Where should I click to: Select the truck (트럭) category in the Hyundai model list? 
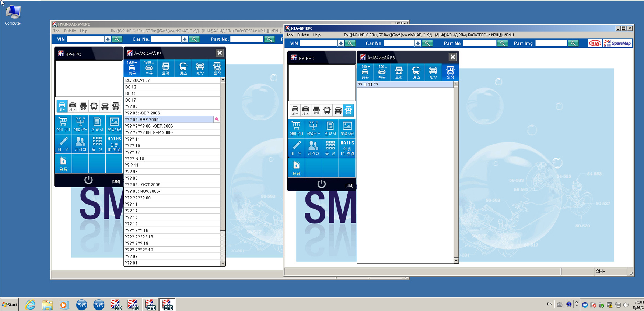[166, 68]
